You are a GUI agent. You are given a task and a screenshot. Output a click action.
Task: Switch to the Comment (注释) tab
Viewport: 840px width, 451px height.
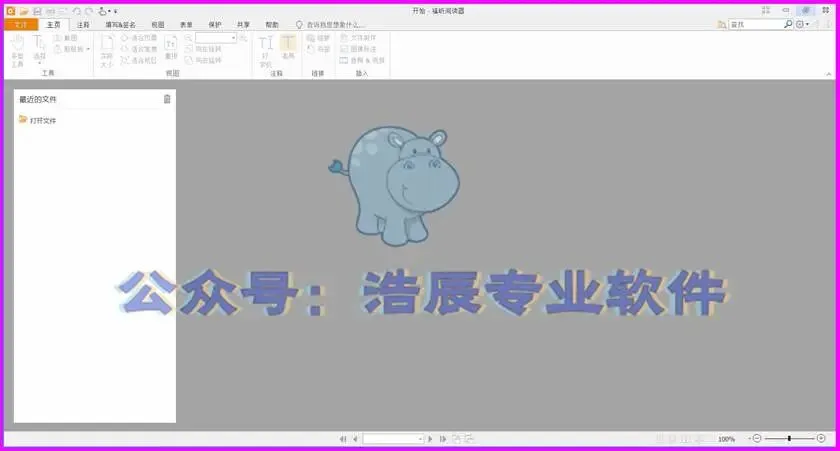pos(83,25)
